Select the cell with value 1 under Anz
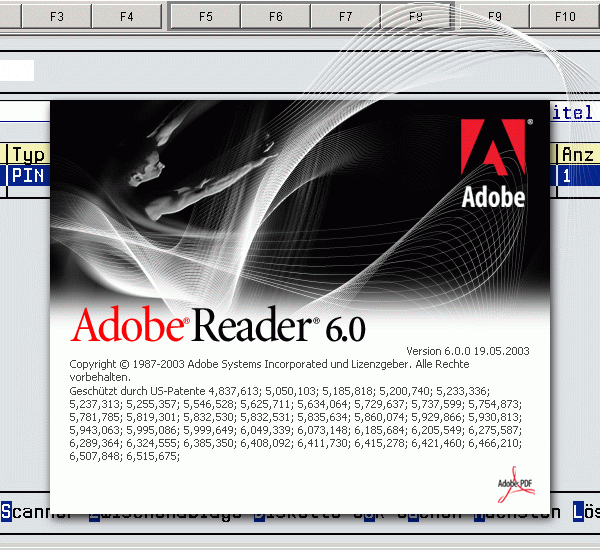Image resolution: width=600 pixels, height=550 pixels. click(578, 176)
